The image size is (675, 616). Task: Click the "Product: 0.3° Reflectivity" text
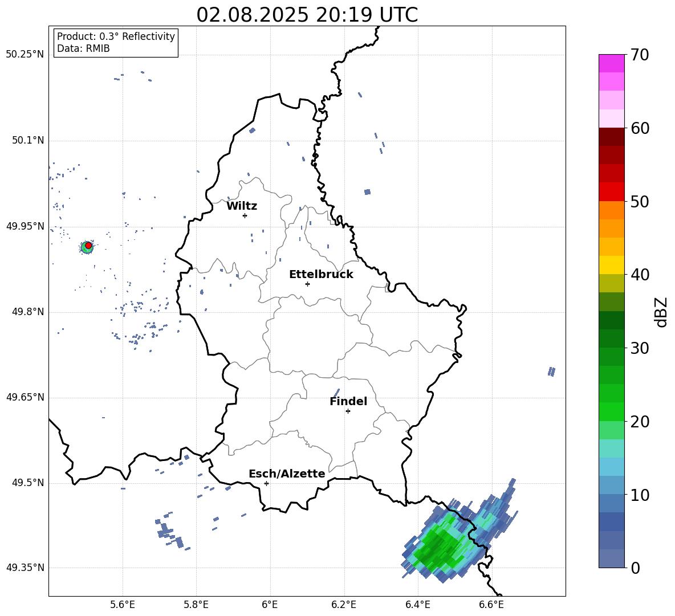(x=116, y=36)
